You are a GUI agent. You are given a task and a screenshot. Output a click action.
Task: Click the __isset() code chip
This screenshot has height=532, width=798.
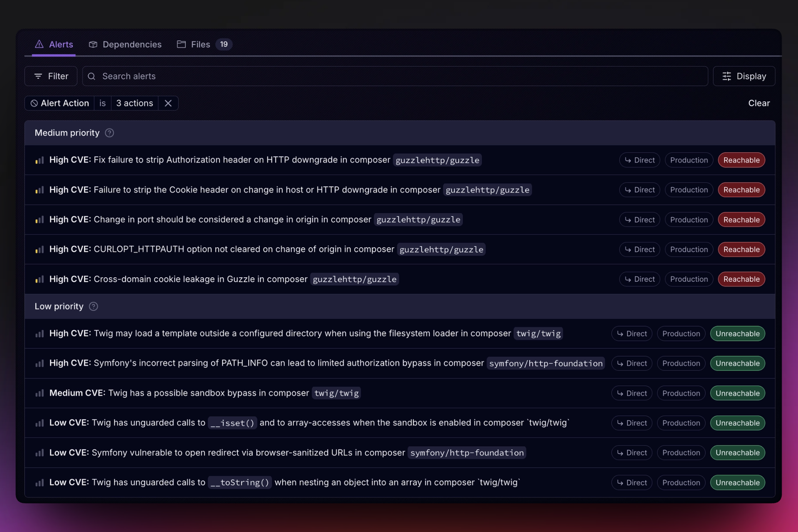click(232, 423)
